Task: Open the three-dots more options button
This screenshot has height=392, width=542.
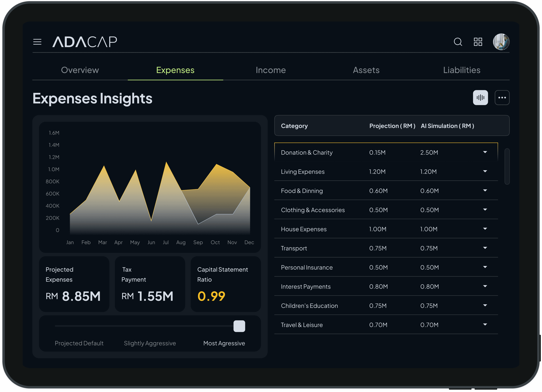Action: tap(502, 97)
